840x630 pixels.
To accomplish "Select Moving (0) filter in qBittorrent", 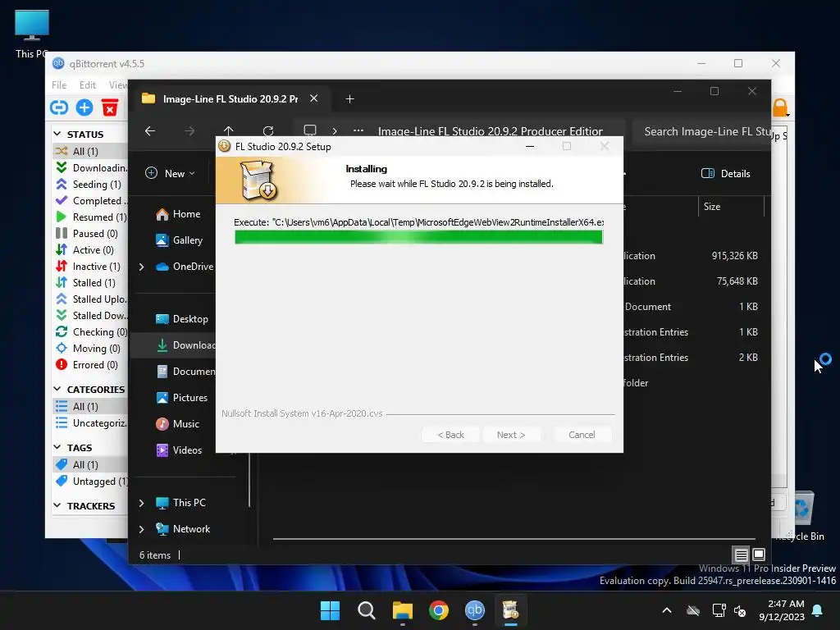I will click(x=90, y=349).
